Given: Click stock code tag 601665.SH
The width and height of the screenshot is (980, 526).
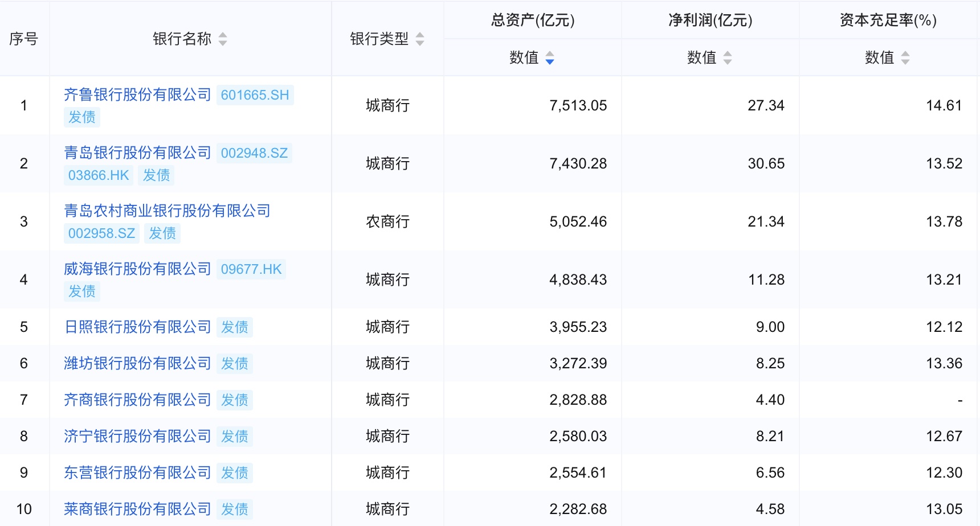Looking at the screenshot, I should tap(255, 95).
